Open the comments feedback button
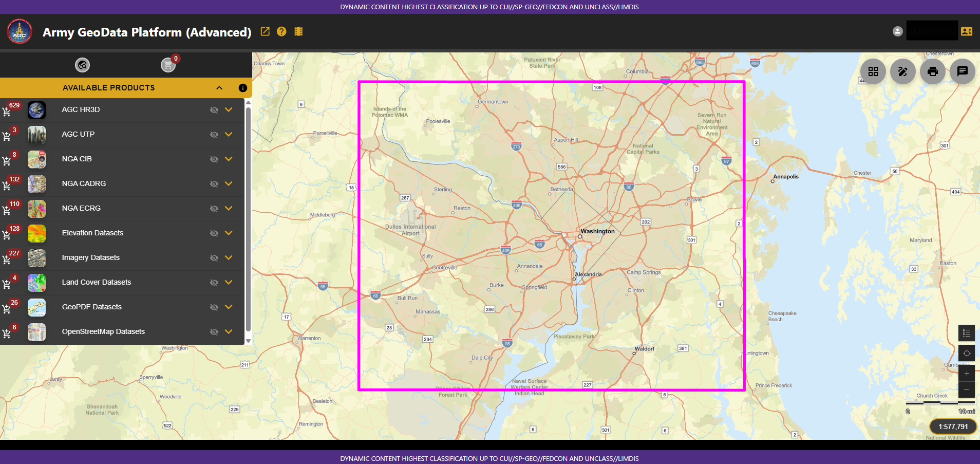The width and height of the screenshot is (980, 464). coord(962,71)
